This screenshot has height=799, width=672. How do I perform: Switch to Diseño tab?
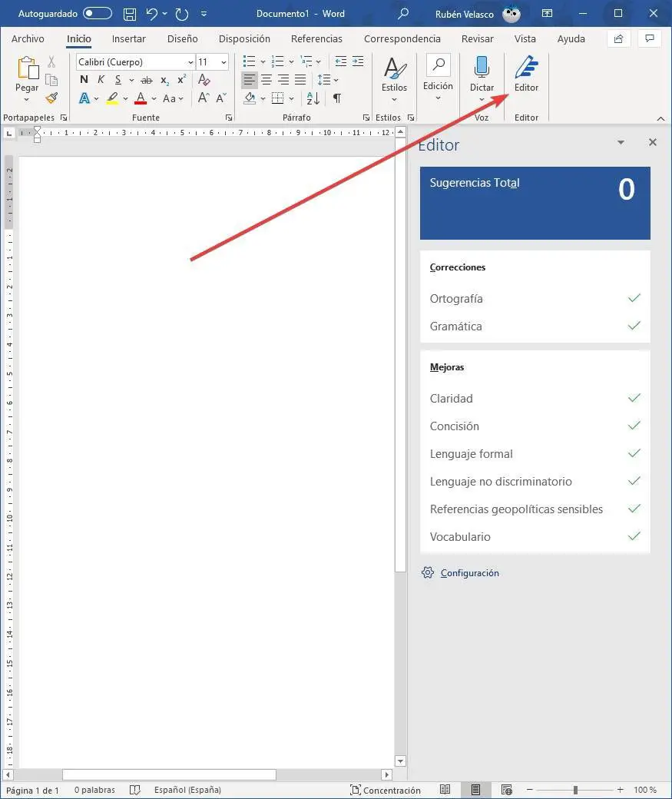tap(182, 38)
